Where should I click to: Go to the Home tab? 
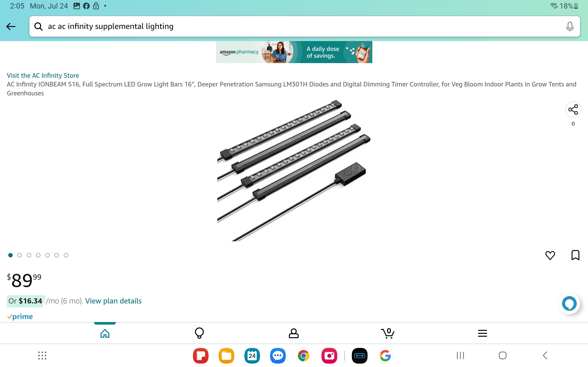[105, 333]
